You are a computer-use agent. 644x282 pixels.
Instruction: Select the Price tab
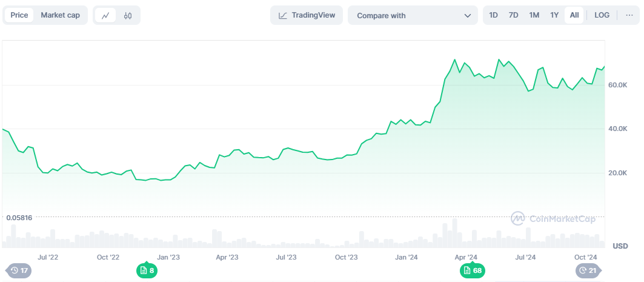pos(19,15)
